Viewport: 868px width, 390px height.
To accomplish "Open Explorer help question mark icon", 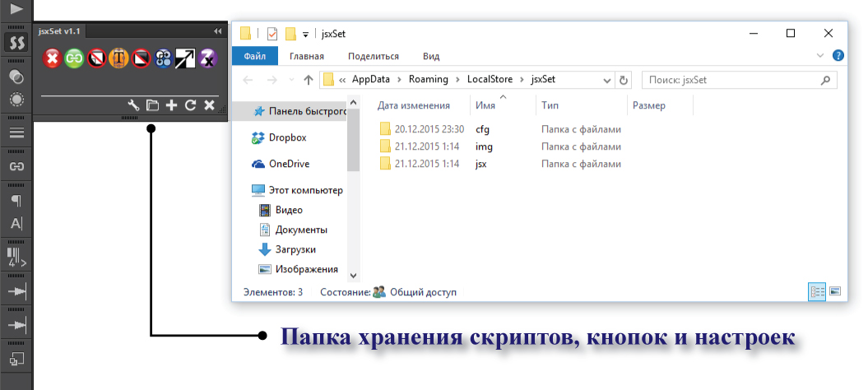I will coord(838,55).
